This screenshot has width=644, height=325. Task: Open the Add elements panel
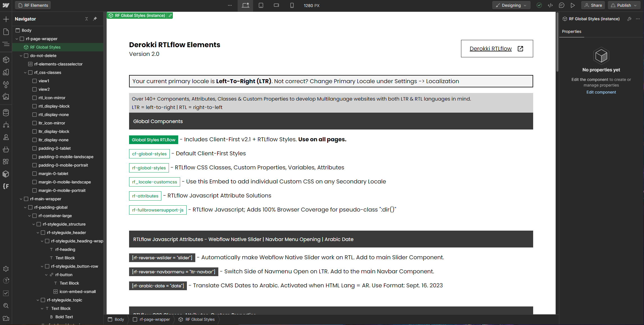[x=6, y=19]
